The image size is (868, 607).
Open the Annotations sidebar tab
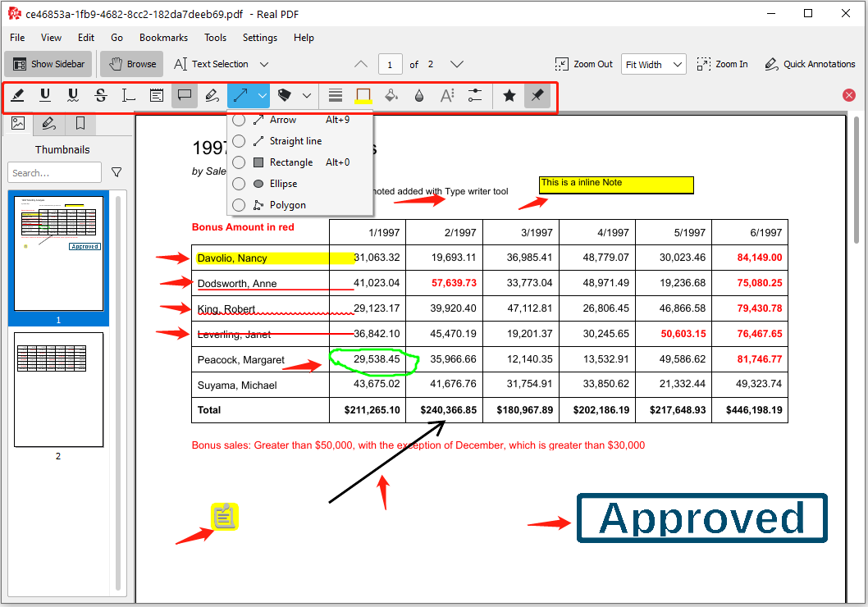coord(48,124)
